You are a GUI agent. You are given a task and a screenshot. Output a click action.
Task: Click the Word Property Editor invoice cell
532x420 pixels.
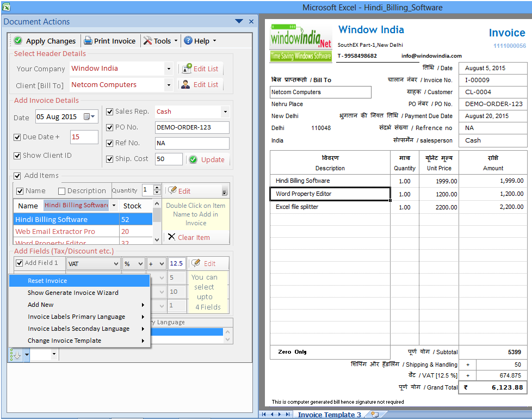point(330,194)
